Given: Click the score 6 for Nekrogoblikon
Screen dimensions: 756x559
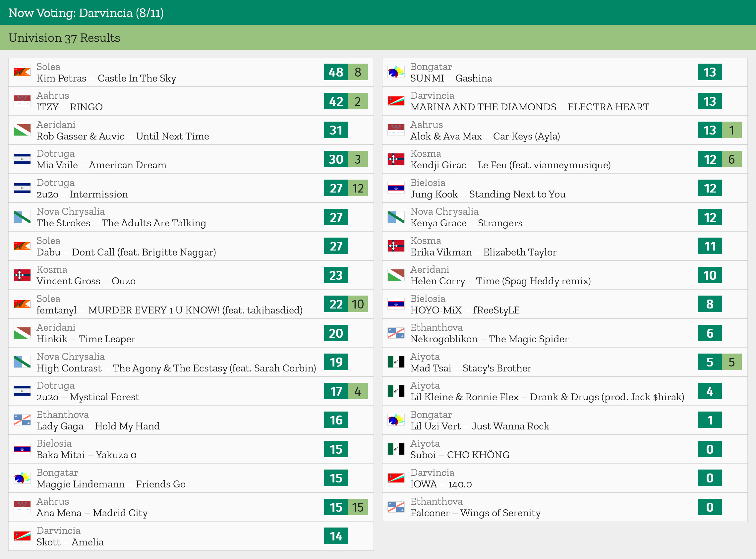Looking at the screenshot, I should pos(710,333).
